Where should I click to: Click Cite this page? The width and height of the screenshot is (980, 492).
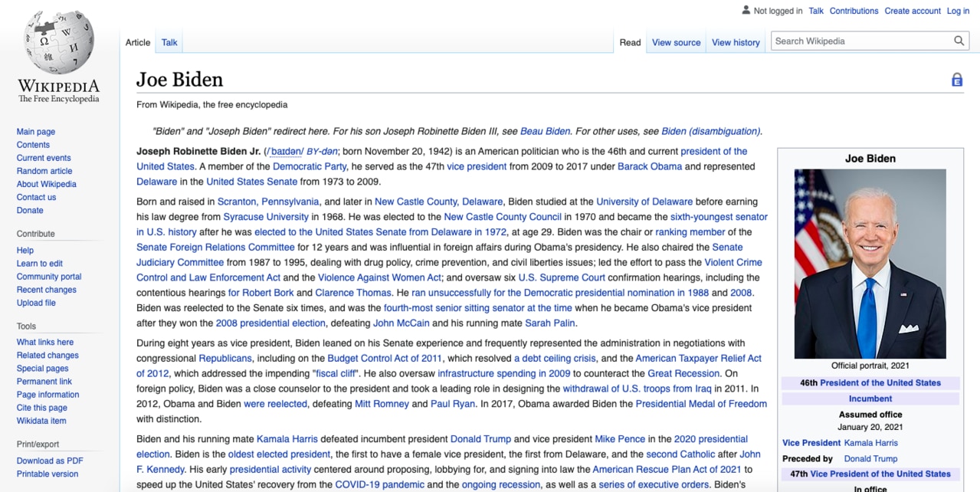point(42,408)
